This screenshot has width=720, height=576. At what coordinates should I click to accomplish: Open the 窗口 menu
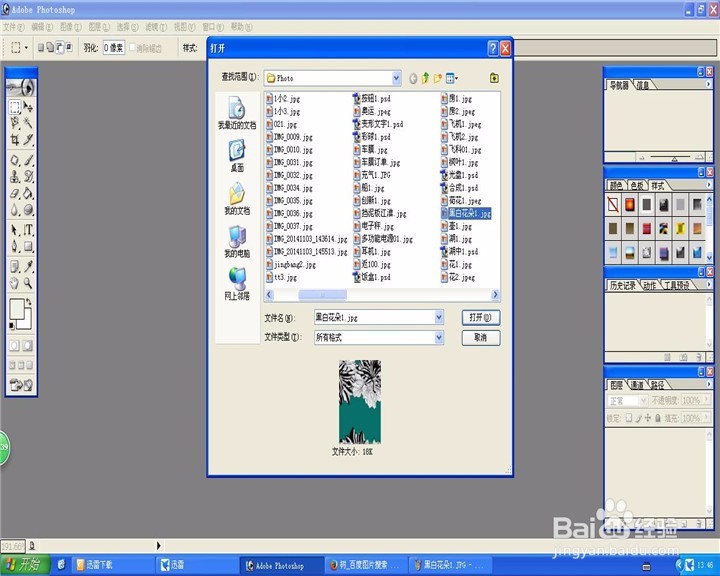pyautogui.click(x=213, y=27)
